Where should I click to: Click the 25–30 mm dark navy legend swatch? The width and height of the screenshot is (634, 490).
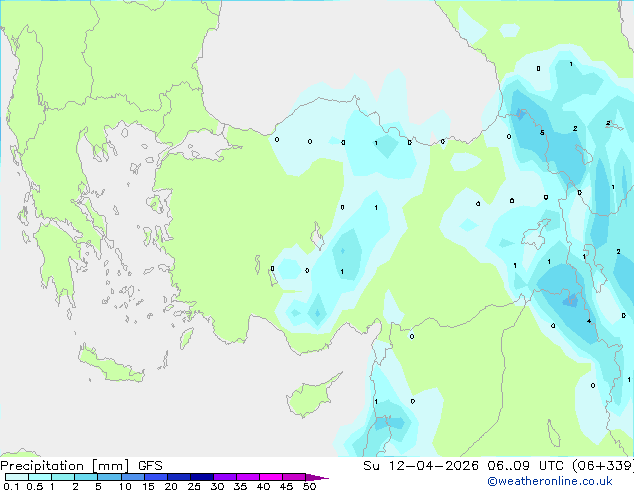pyautogui.click(x=201, y=477)
